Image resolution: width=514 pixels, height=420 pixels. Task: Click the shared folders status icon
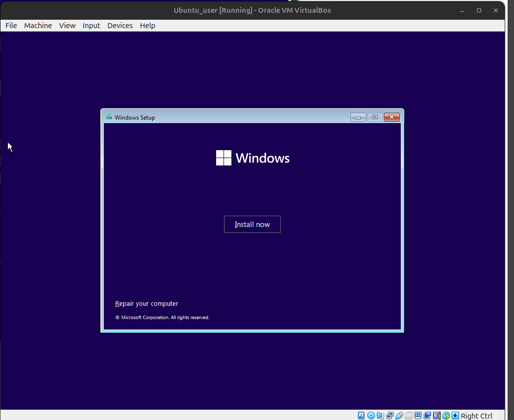(x=409, y=416)
